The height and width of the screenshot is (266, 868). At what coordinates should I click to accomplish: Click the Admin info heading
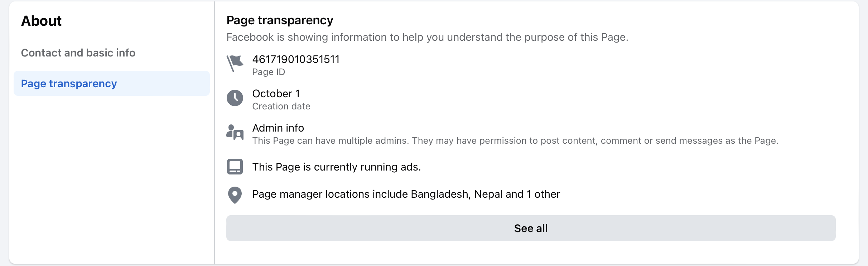pos(278,128)
